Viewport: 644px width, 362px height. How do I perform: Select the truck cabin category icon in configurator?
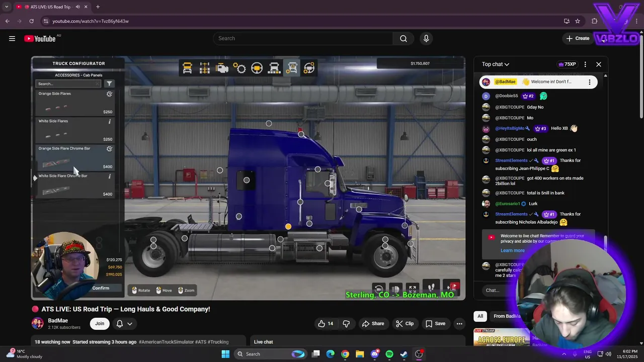pyautogui.click(x=187, y=68)
